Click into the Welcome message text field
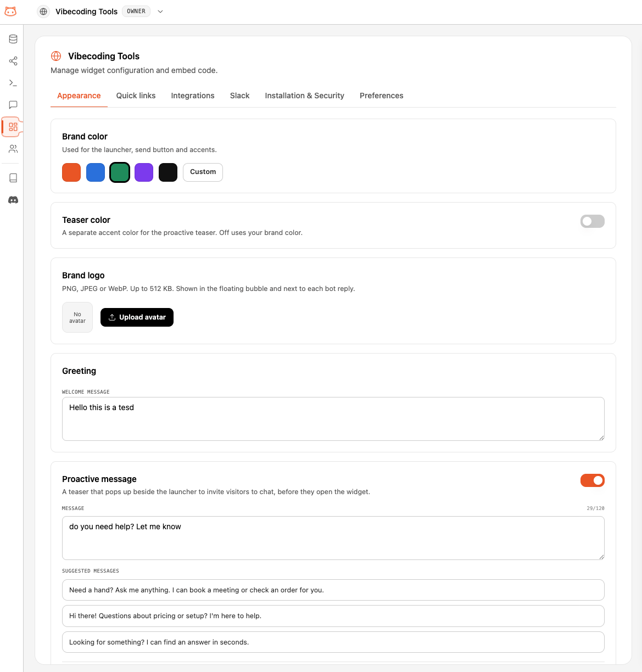 pyautogui.click(x=333, y=419)
